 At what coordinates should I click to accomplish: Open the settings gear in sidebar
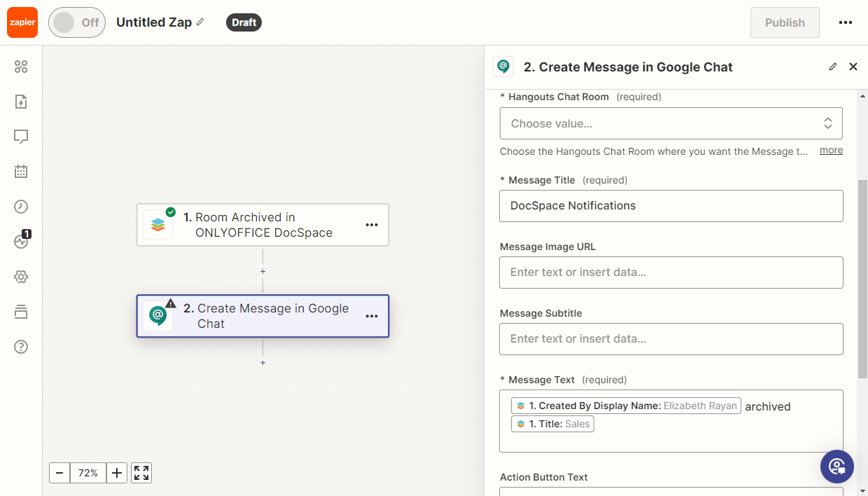click(21, 277)
